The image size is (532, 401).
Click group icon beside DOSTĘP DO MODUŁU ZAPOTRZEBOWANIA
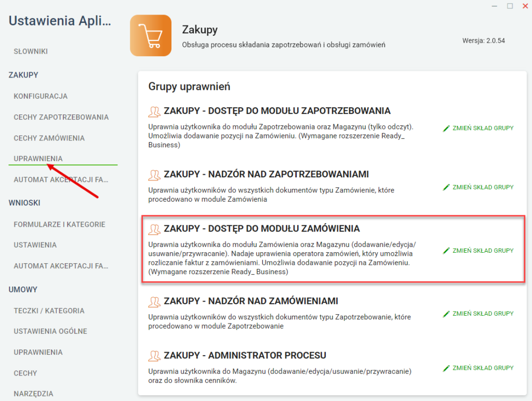click(x=154, y=111)
